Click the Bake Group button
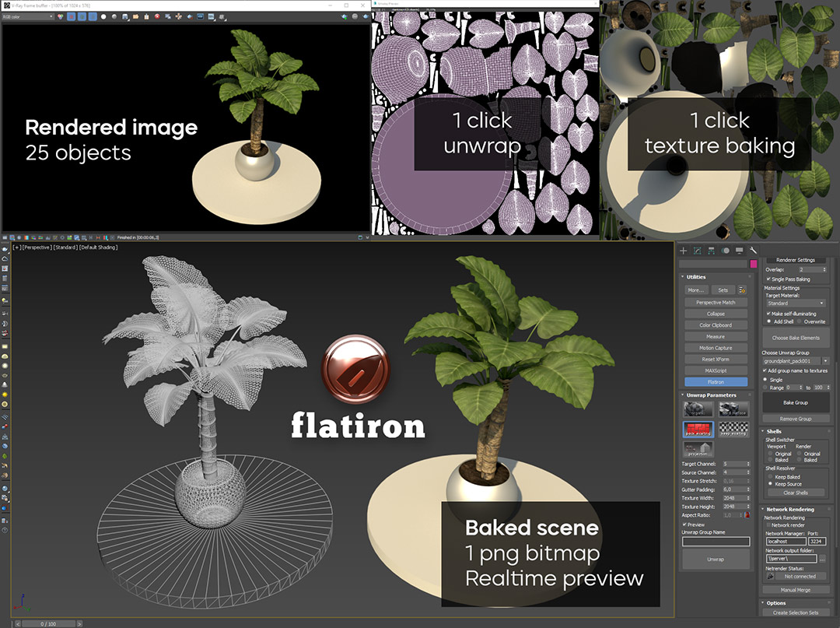The width and height of the screenshot is (840, 628). pos(796,402)
